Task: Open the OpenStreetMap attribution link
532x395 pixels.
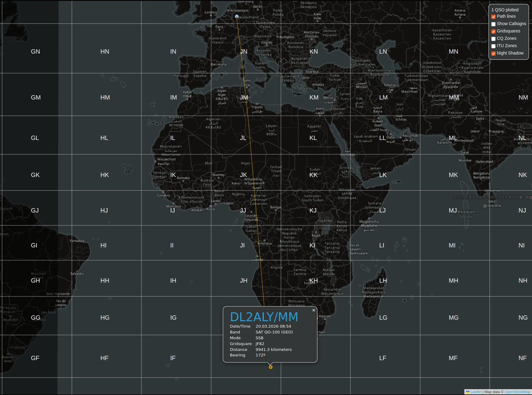Action: [x=518, y=391]
